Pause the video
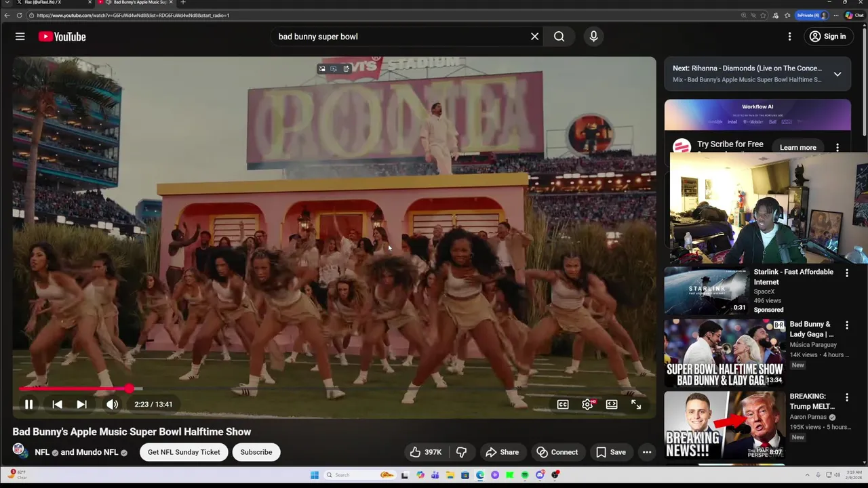The width and height of the screenshot is (868, 488). click(x=28, y=405)
